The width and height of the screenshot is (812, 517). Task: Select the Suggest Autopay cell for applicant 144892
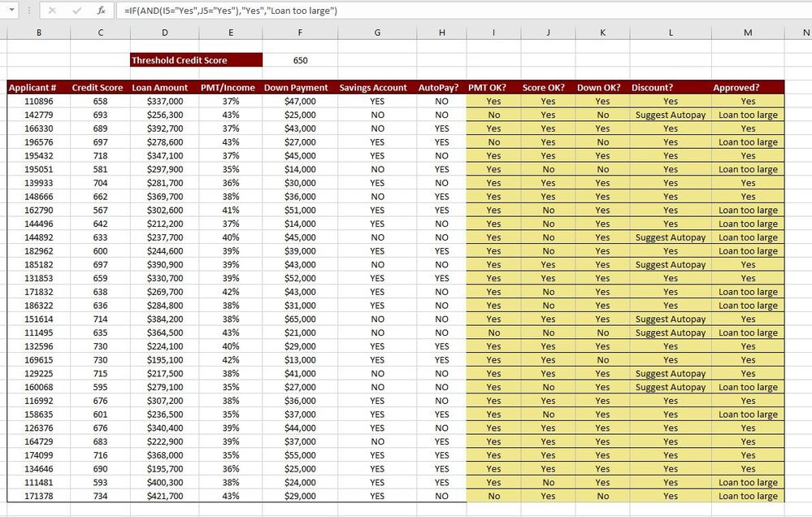(671, 237)
